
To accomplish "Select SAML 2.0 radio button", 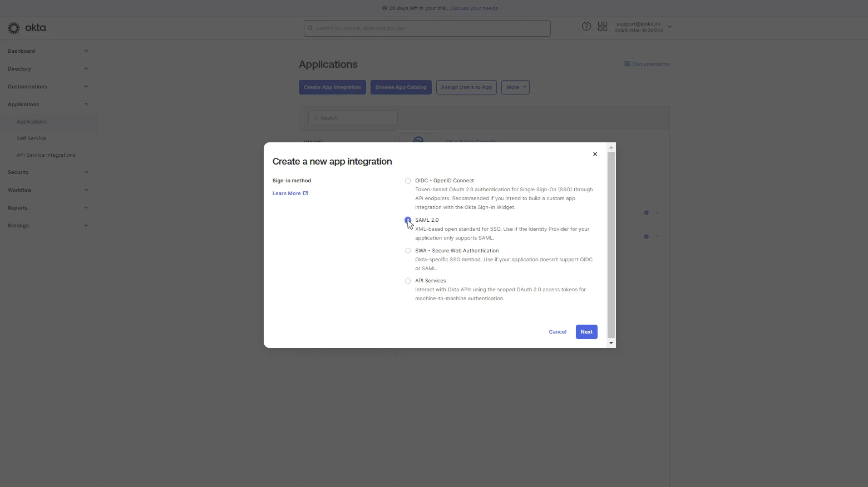I will point(408,220).
